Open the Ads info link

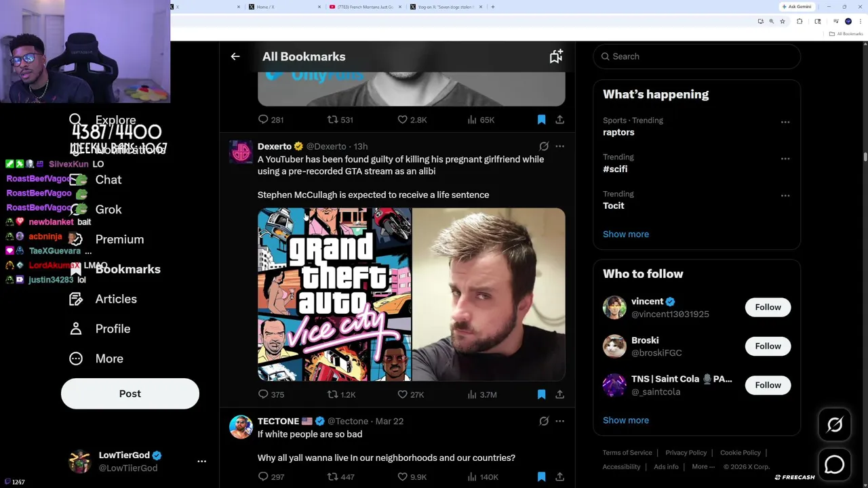pos(666,466)
